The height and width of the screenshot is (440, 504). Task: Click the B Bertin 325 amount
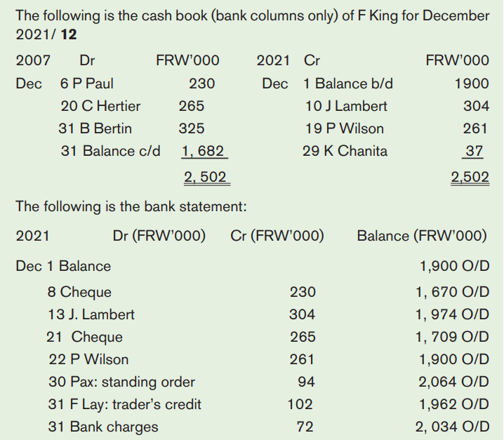pos(191,128)
